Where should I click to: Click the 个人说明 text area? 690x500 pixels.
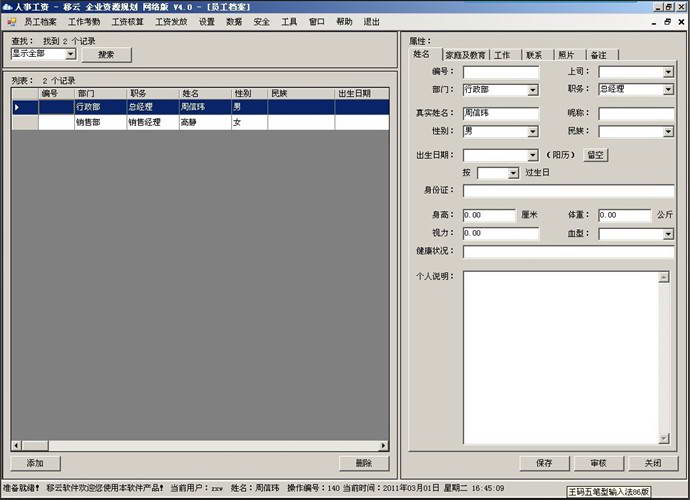point(561,357)
